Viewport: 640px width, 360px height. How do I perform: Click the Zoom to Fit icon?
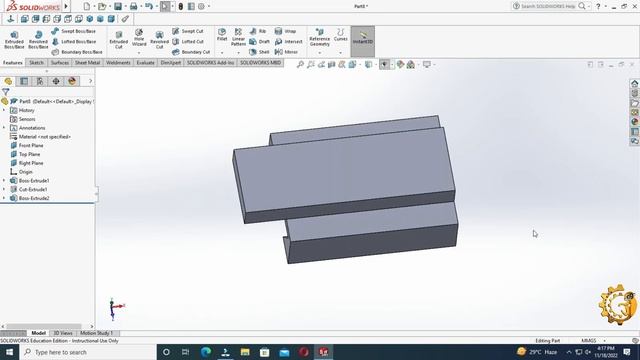[x=300, y=64]
